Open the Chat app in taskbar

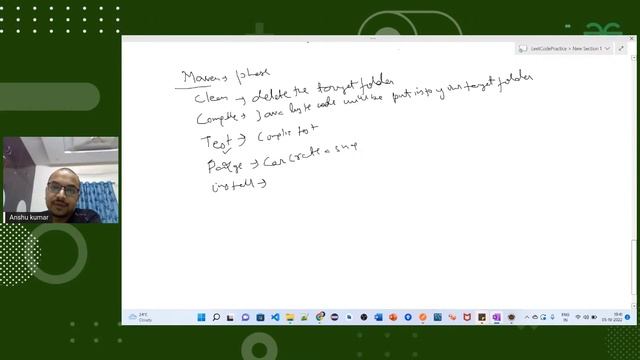coord(245,317)
